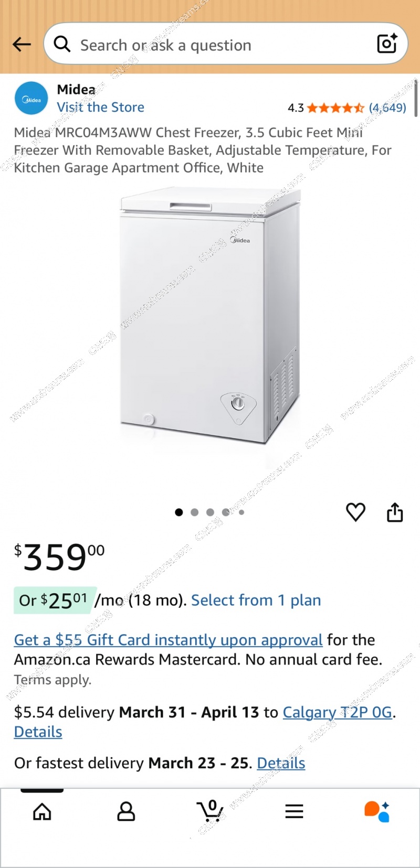This screenshot has height=868, width=420.
Task: Open the account profile tab
Action: coord(126,811)
